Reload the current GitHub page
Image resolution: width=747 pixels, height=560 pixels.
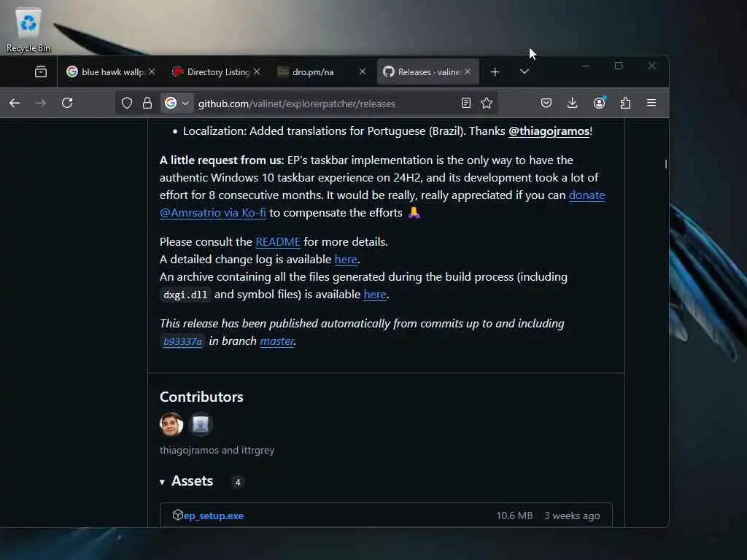67,103
